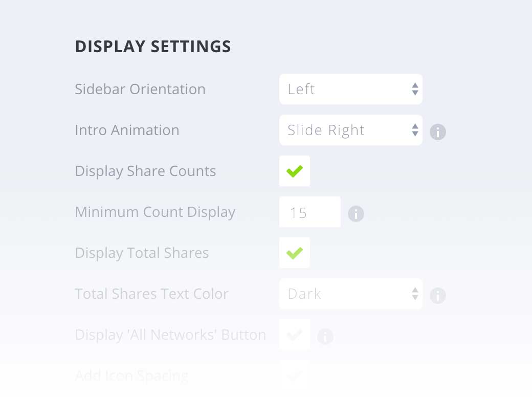The image size is (532, 397).
Task: Click the green checkmark for Display Share Counts
Action: click(x=295, y=171)
